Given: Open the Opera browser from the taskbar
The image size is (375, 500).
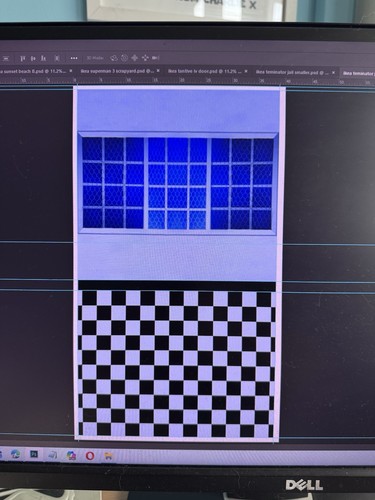Looking at the screenshot, I should (90, 456).
